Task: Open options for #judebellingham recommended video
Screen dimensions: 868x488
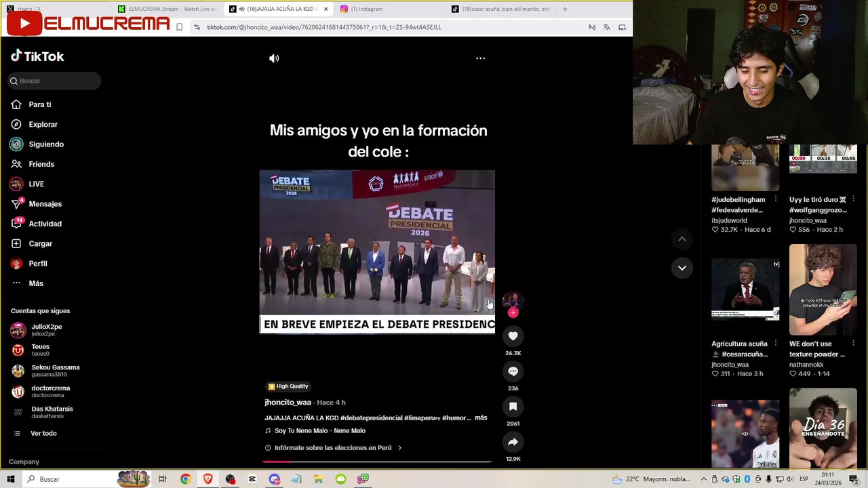Action: coord(776,199)
